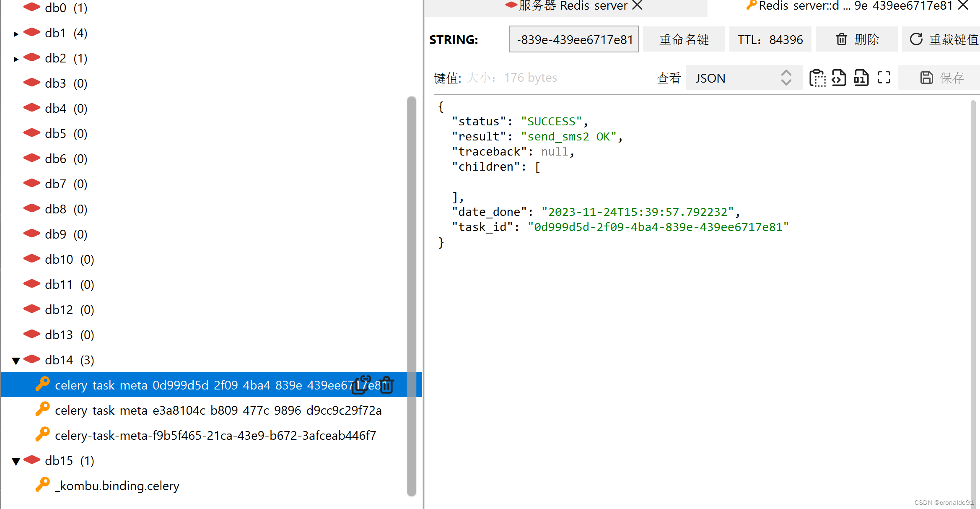
Task: Click key icon of _kombu.binding.celery
Action: point(43,485)
